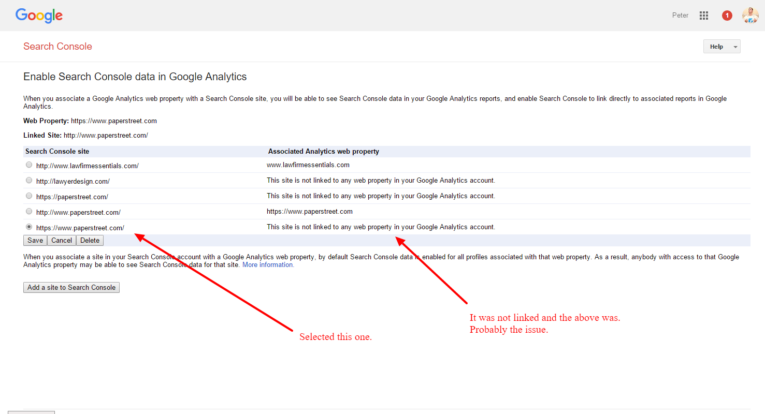This screenshot has width=765, height=414.
Task: Go to Search Console home
Action: point(58,46)
